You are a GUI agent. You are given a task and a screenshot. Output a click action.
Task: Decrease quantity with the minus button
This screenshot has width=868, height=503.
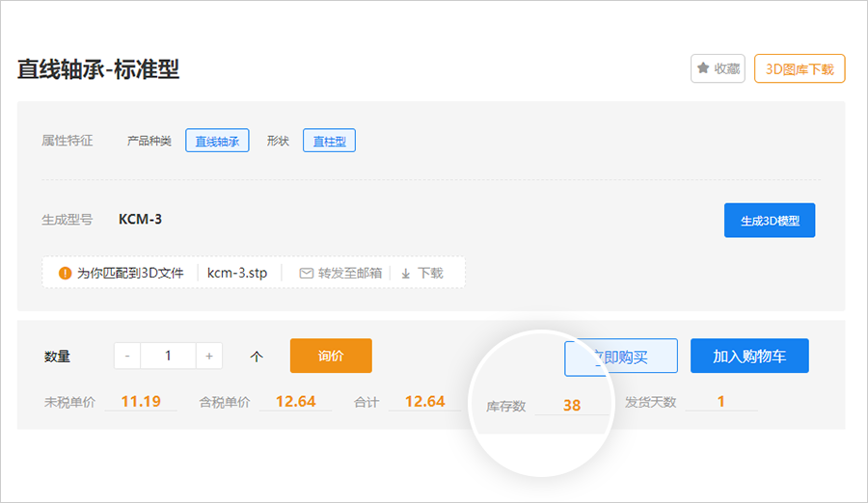[x=127, y=356]
